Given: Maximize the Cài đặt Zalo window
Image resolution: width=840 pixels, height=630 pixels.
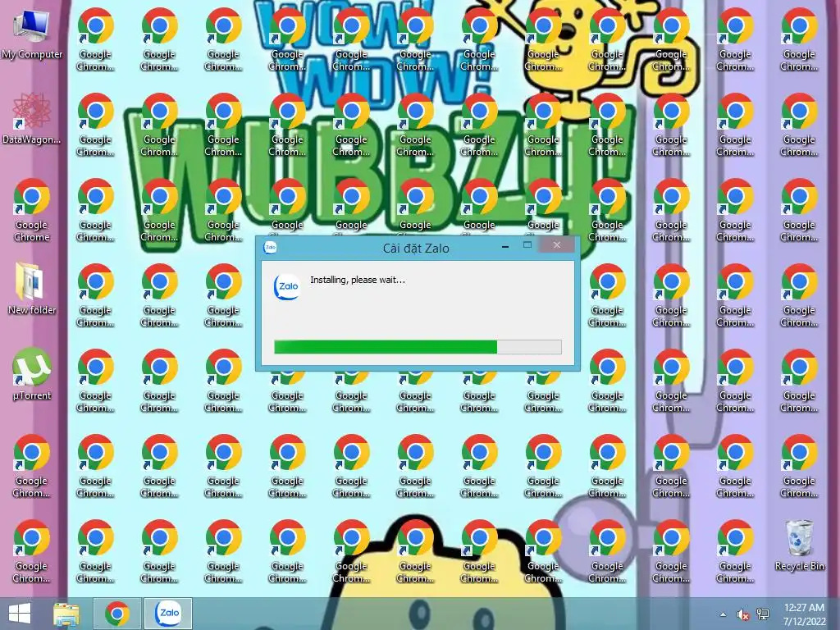Looking at the screenshot, I should tap(527, 244).
